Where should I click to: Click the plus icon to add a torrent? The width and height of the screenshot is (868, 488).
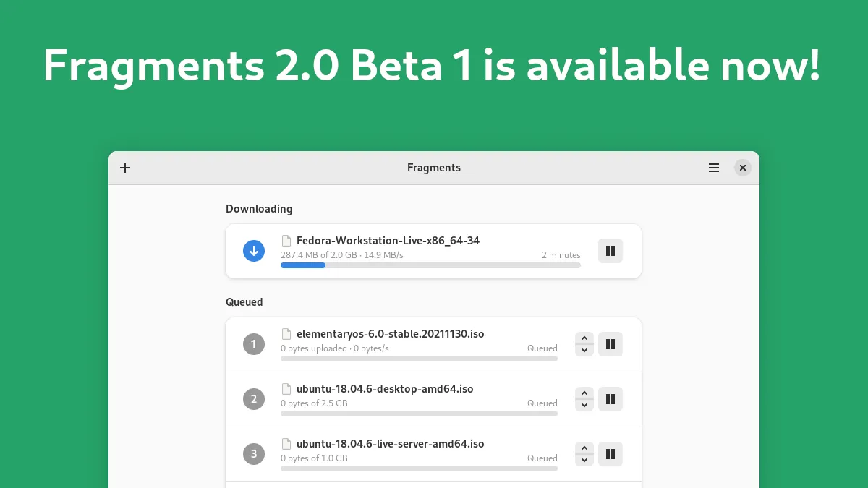coord(125,168)
